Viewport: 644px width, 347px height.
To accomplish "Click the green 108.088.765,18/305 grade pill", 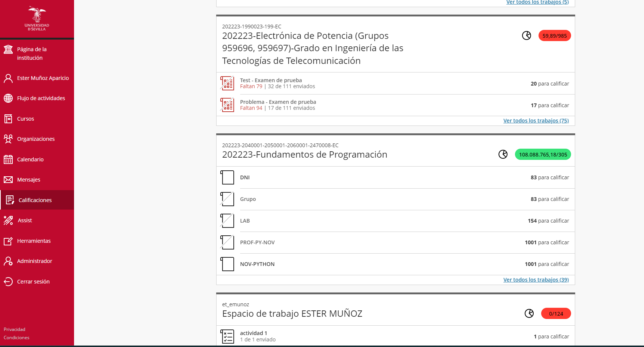I will (x=543, y=155).
